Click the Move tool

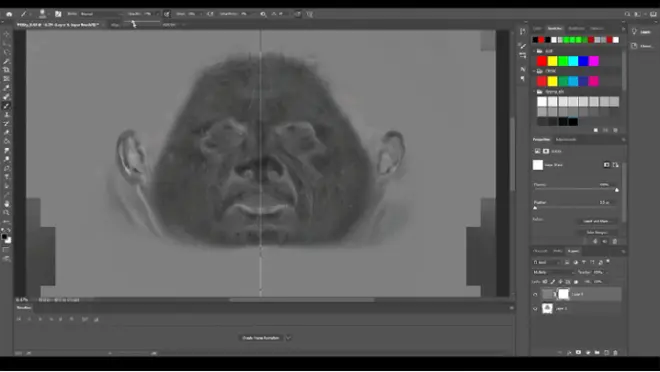point(7,34)
